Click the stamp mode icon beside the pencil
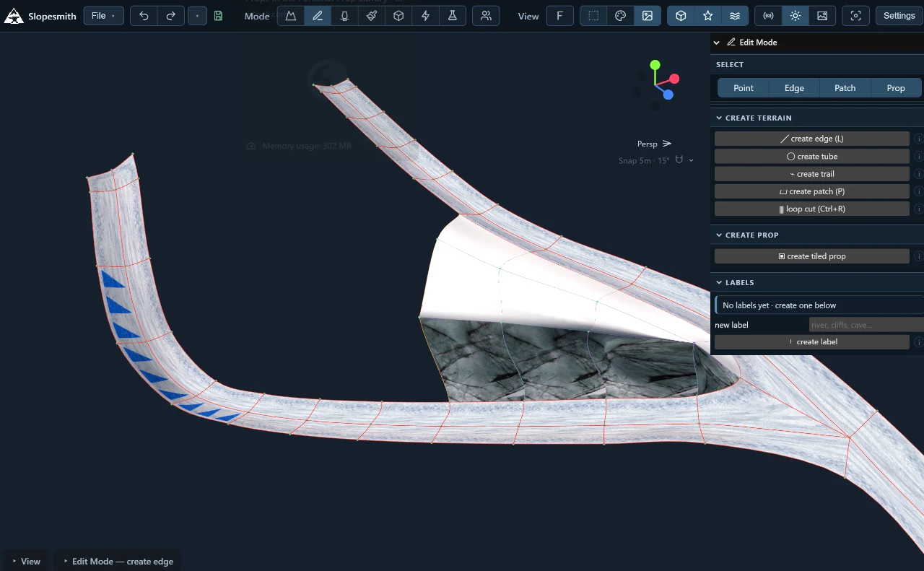The image size is (924, 571). point(345,16)
